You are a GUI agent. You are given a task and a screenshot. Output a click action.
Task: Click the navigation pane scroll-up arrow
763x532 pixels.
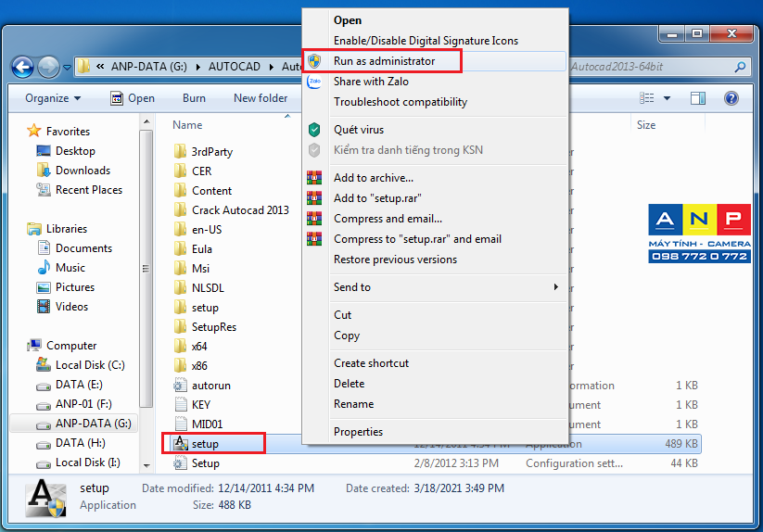(146, 121)
